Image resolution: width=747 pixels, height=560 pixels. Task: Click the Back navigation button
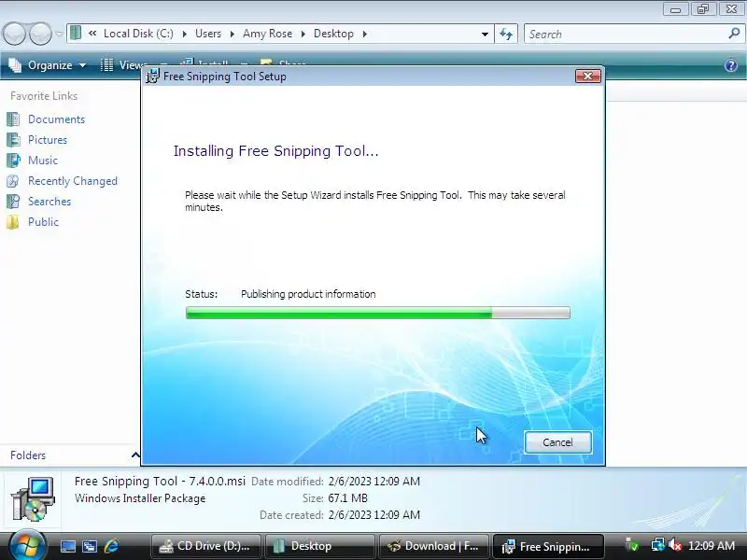[13, 35]
